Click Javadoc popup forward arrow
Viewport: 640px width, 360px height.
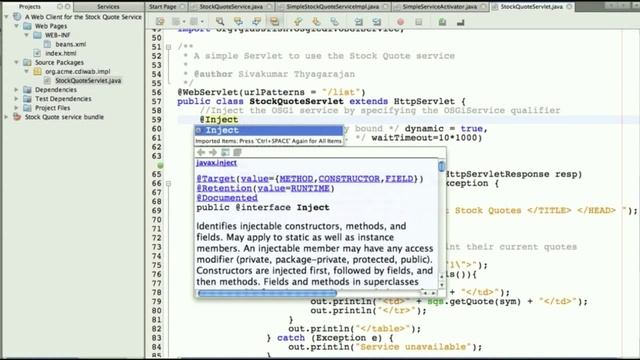click(x=213, y=152)
